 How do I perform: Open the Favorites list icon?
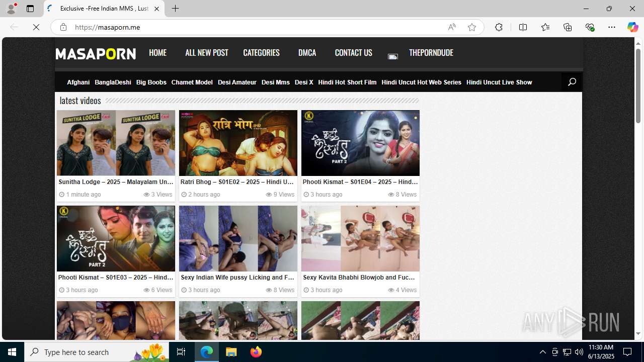click(545, 27)
